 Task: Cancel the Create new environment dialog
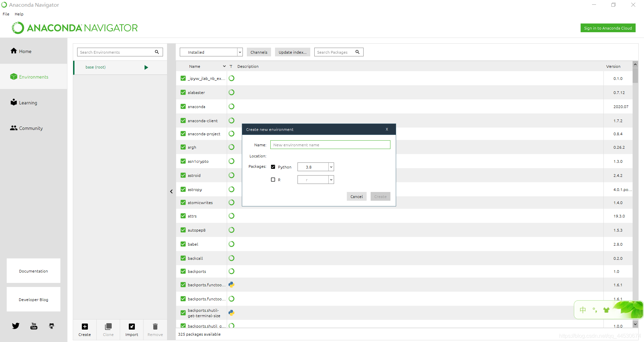pyautogui.click(x=357, y=196)
